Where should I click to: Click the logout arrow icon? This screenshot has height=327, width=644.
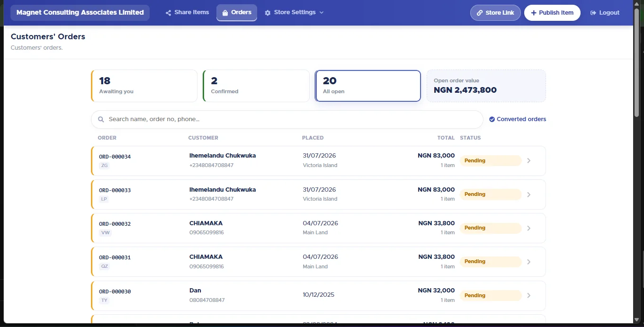pyautogui.click(x=593, y=13)
